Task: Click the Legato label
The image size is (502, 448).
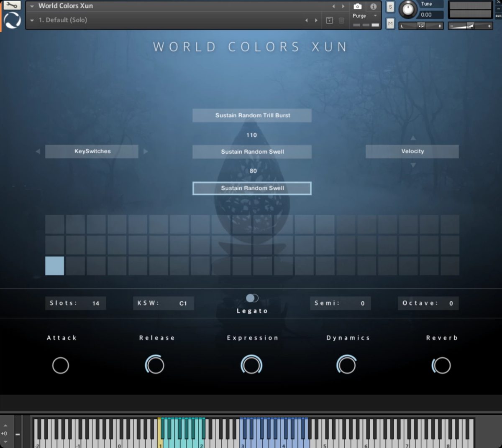Action: pos(252,311)
